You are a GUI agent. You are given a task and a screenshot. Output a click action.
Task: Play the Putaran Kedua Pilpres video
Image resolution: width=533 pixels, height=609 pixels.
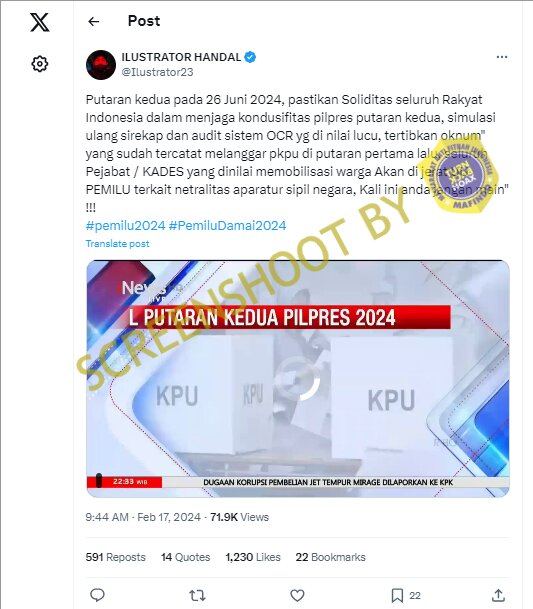pos(298,379)
